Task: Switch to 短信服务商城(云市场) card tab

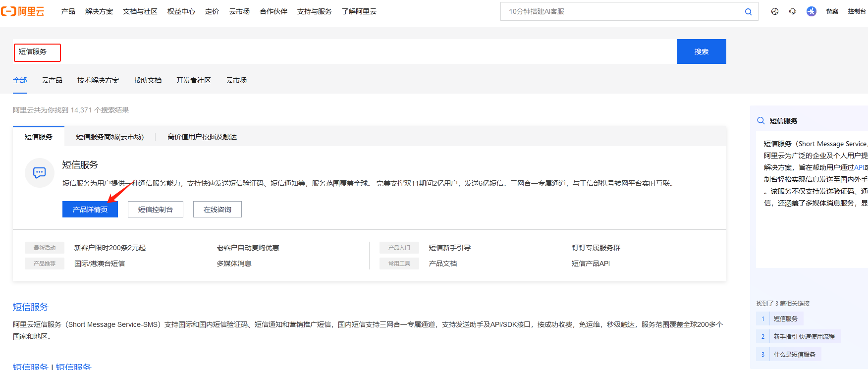Action: (110, 137)
